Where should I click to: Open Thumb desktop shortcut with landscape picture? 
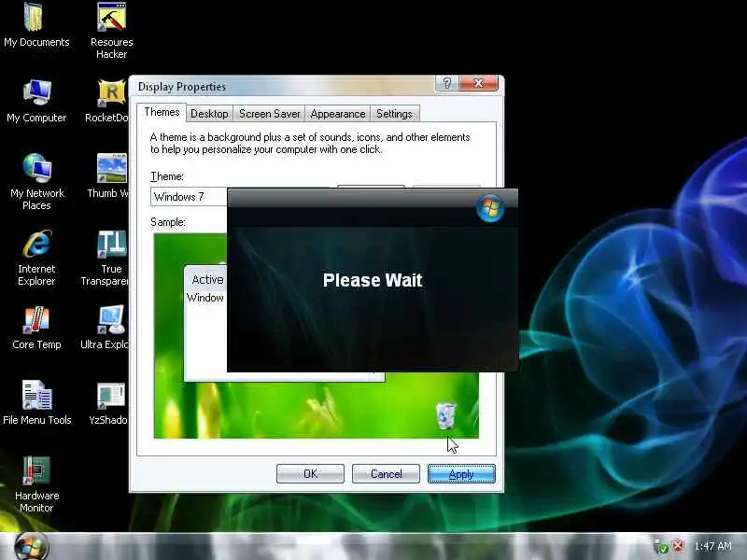coord(109,175)
